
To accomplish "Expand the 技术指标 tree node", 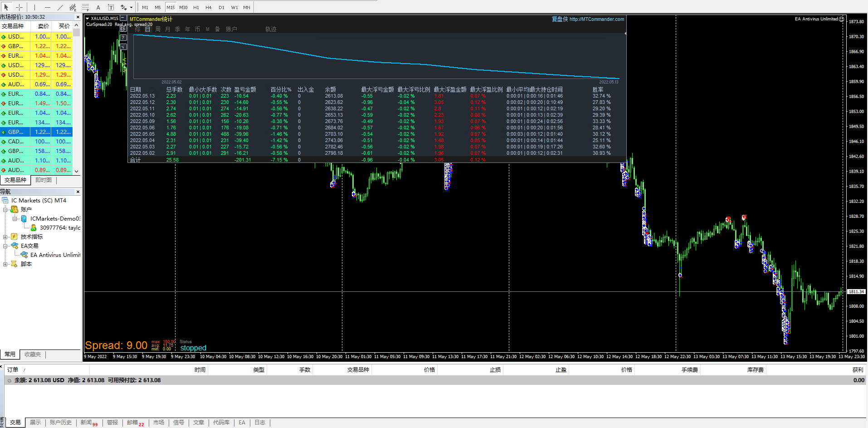I will 5,237.
